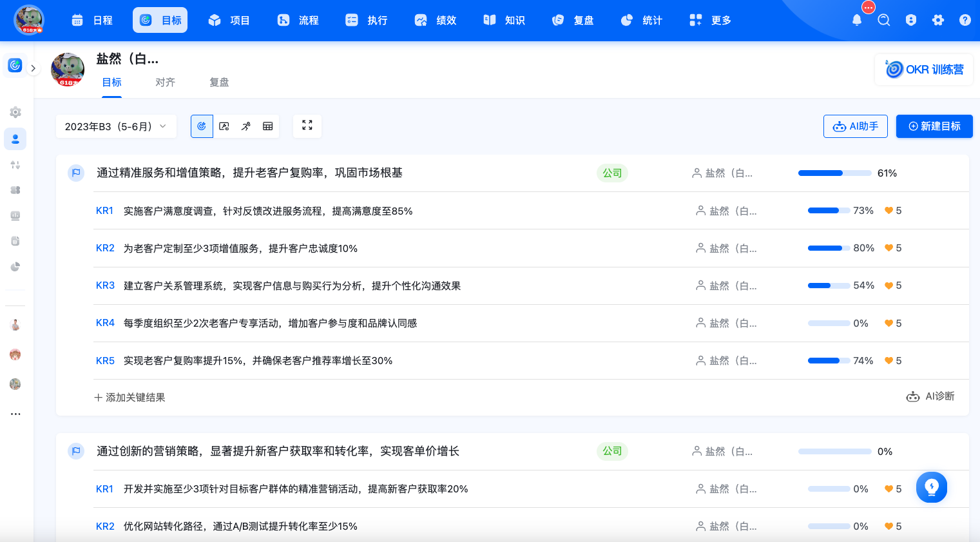Click the search magnifier in top bar
The height and width of the screenshot is (542, 980).
pyautogui.click(x=884, y=20)
